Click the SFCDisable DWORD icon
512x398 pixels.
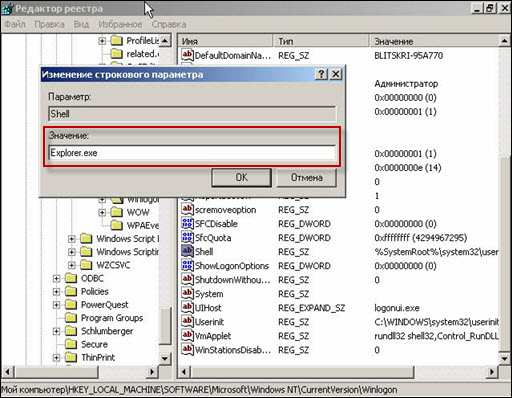pyautogui.click(x=187, y=223)
